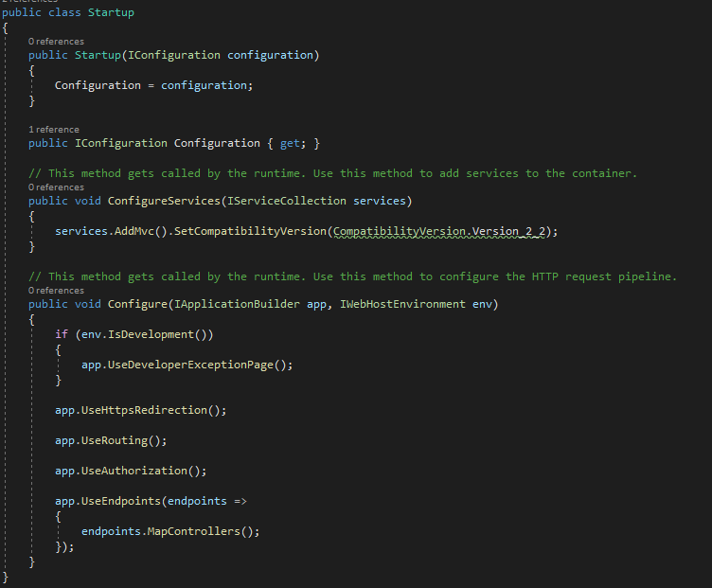This screenshot has width=712, height=588.
Task: Click 'IConfiguration' type in constructor parameter
Action: (x=174, y=56)
